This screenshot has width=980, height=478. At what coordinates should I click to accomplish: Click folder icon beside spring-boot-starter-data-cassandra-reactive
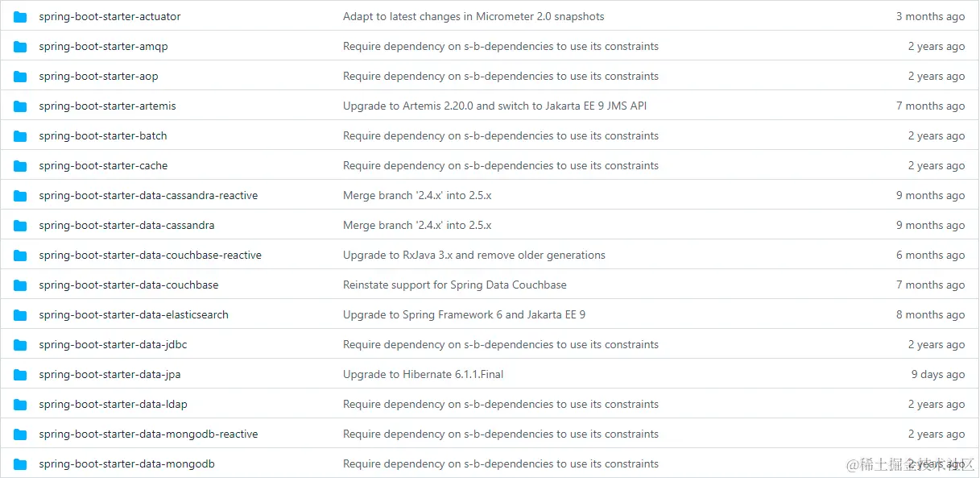pos(20,196)
